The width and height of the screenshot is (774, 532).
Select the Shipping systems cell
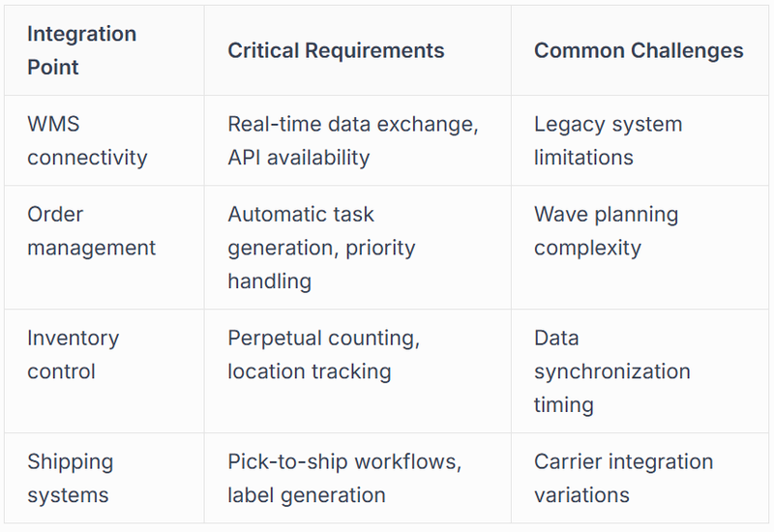point(104,478)
